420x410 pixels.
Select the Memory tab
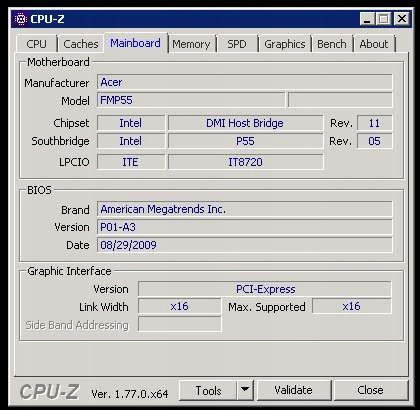click(191, 44)
